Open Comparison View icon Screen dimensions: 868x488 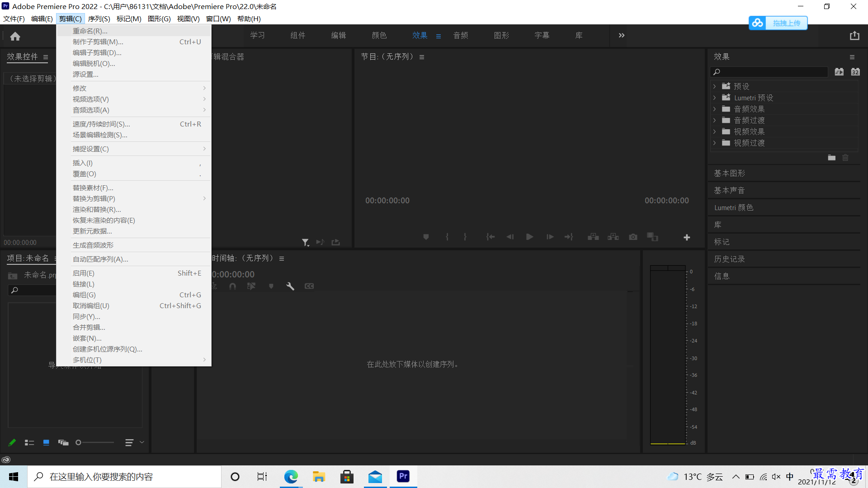pos(652,237)
